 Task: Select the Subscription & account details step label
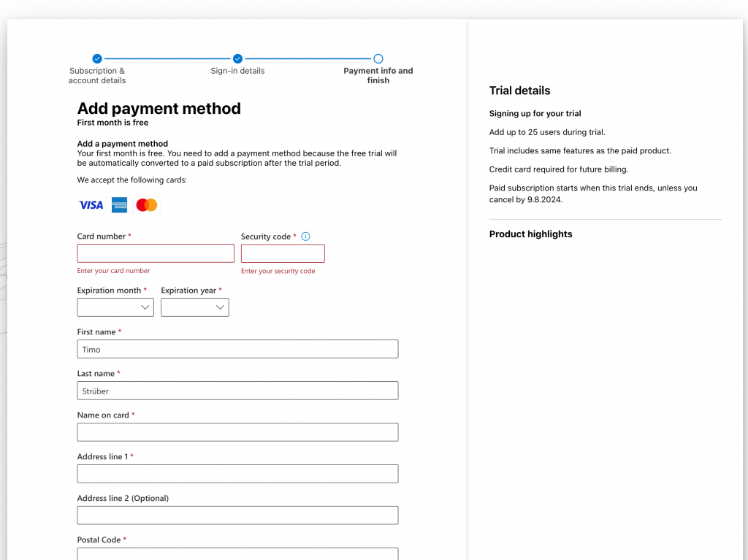pyautogui.click(x=97, y=76)
